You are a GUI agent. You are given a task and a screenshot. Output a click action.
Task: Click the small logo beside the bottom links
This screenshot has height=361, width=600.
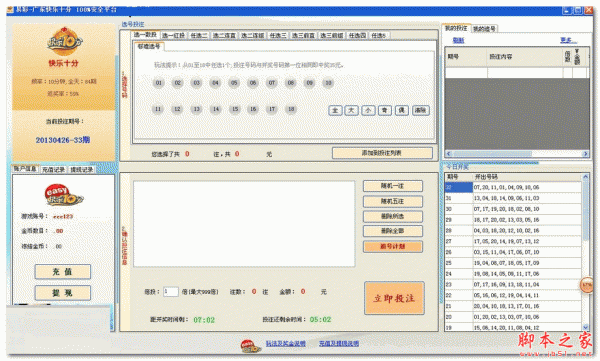pos(251,346)
